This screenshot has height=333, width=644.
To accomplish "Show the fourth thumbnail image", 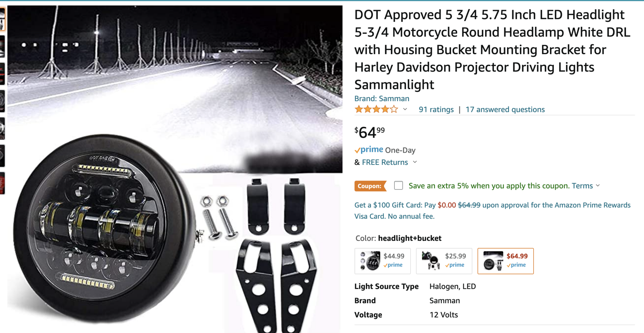I will 2,101.
